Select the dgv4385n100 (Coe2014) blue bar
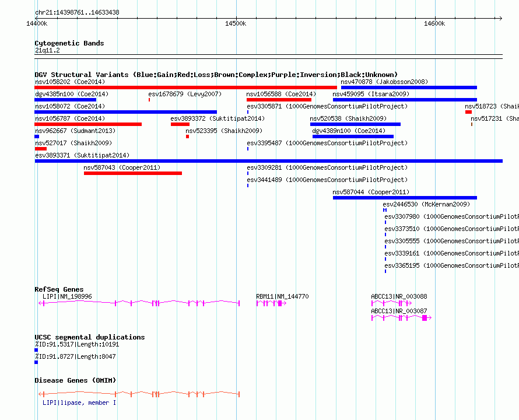Image resolution: width=519 pixels, height=420 pixels. (65, 100)
